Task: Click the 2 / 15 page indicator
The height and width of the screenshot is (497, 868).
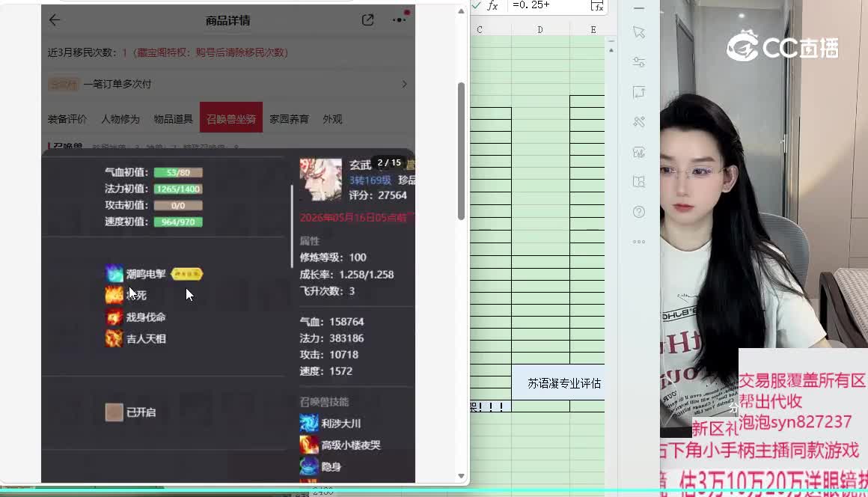Action: coord(388,162)
